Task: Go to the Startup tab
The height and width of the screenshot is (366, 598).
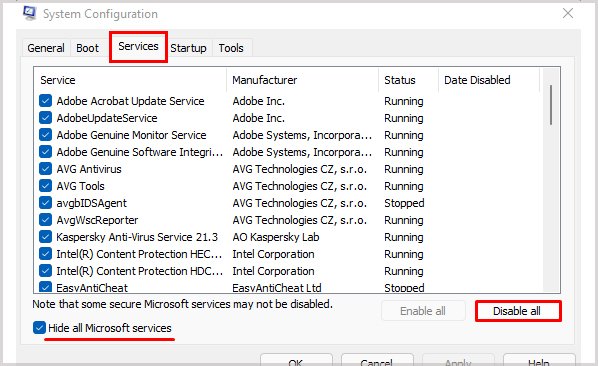Action: click(188, 48)
